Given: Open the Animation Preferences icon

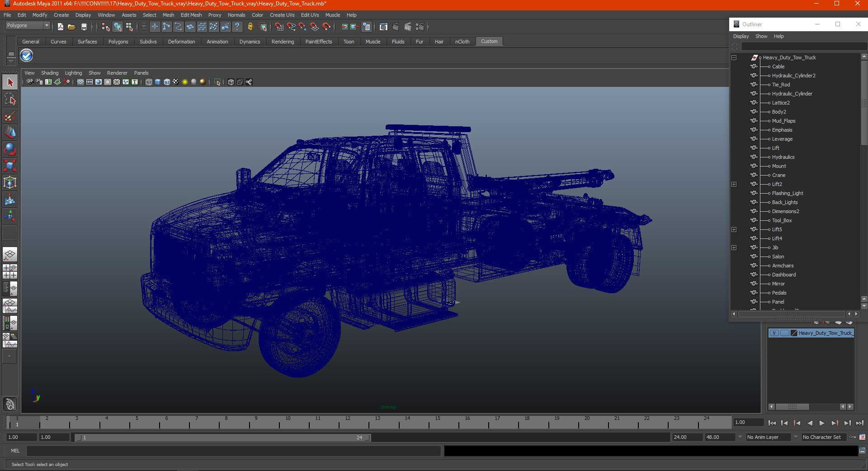Looking at the screenshot, I should [862, 437].
